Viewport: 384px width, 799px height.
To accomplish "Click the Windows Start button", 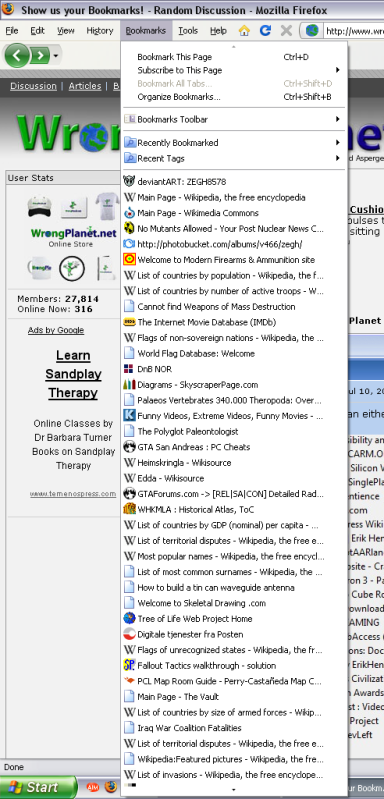I will tap(39, 787).
